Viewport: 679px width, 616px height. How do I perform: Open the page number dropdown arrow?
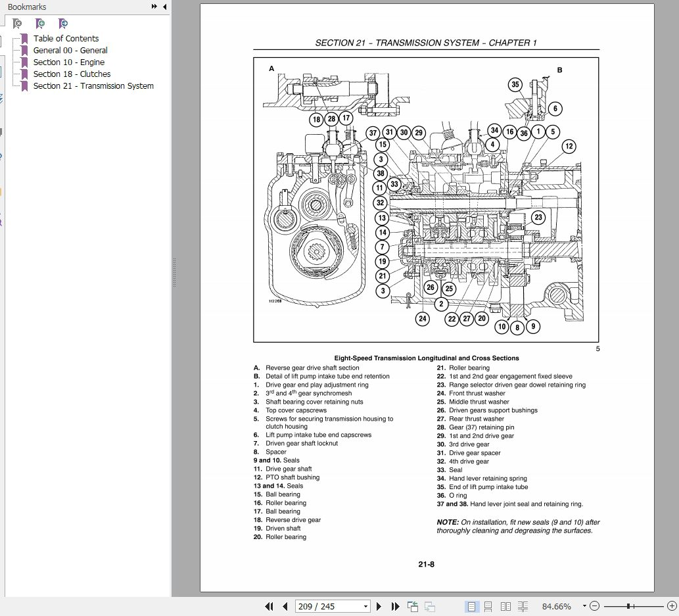366,607
